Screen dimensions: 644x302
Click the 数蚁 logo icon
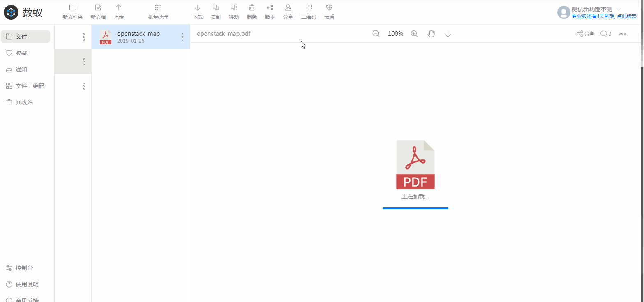click(11, 12)
